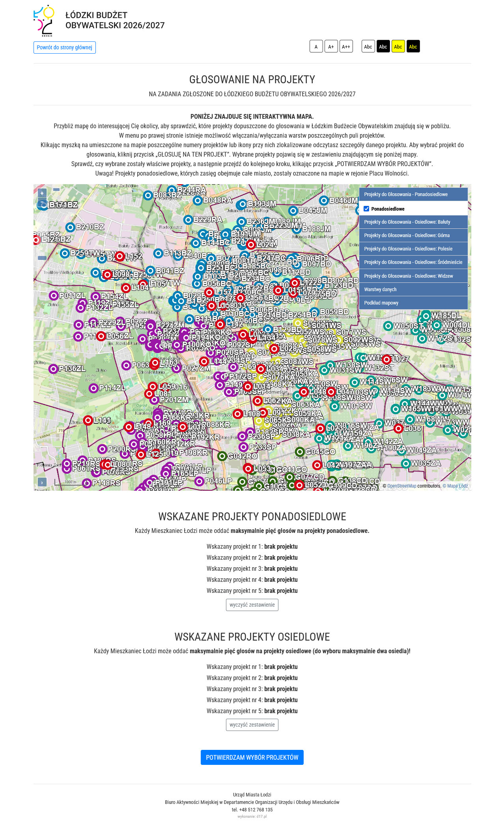Open map marker B083BZ
Screen dimensions: 504x826
[148, 195]
